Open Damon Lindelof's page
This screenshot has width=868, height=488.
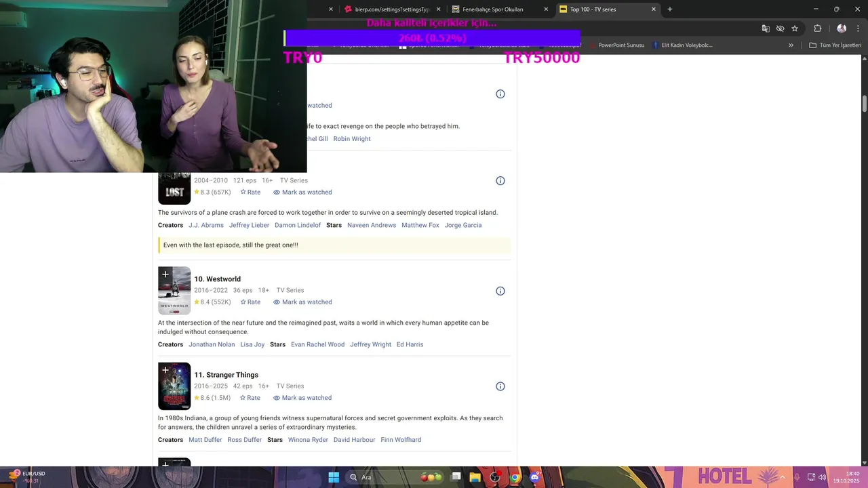(298, 225)
